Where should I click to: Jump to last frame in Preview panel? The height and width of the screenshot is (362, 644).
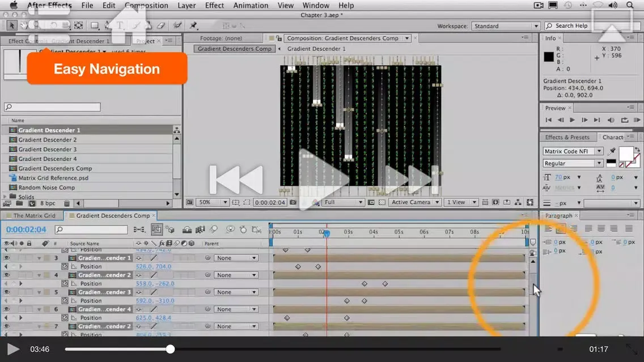[597, 120]
